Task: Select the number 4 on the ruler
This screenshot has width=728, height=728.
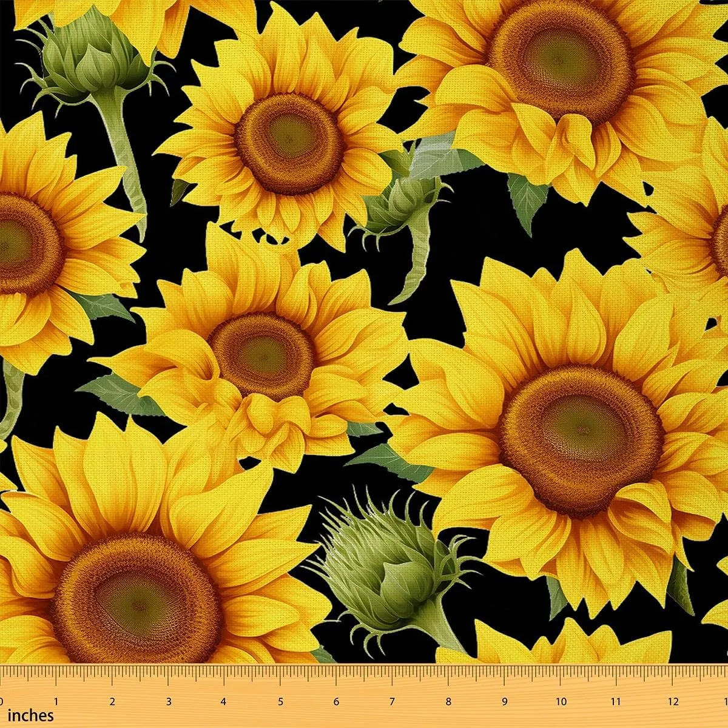Action: point(224,702)
